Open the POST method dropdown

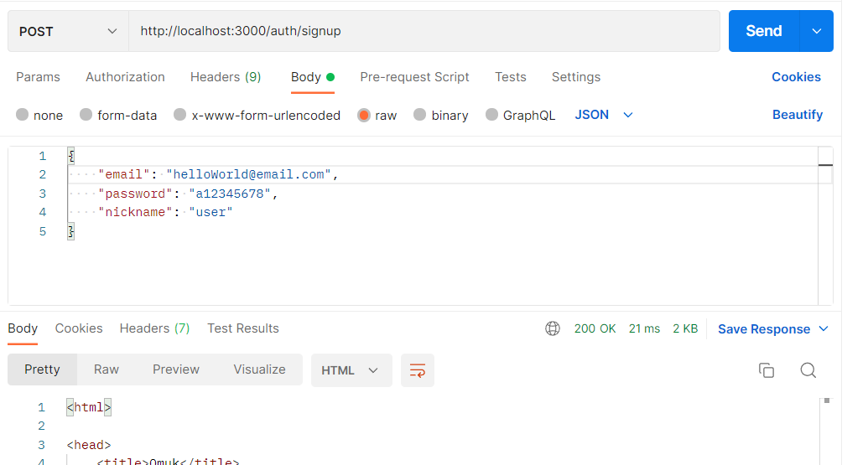coord(68,31)
